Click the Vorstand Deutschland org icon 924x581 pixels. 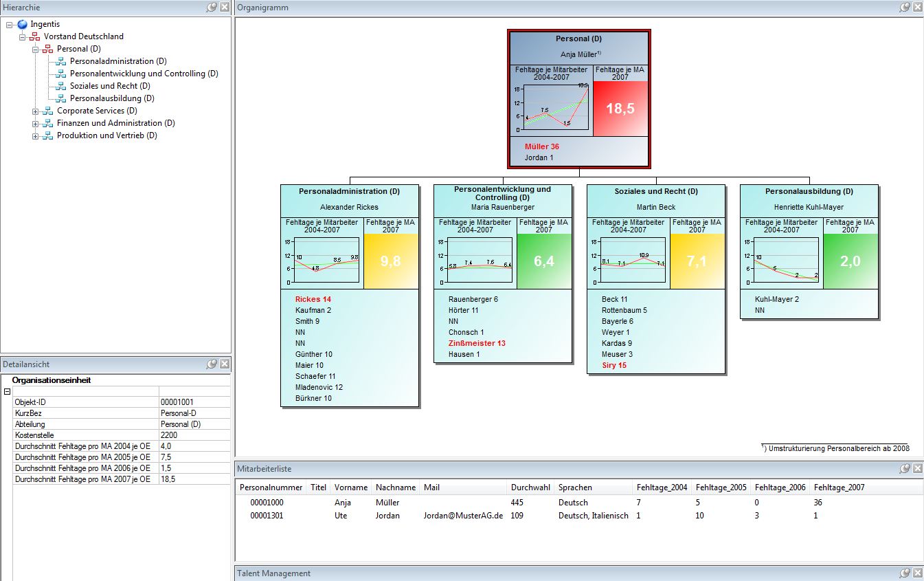click(36, 36)
